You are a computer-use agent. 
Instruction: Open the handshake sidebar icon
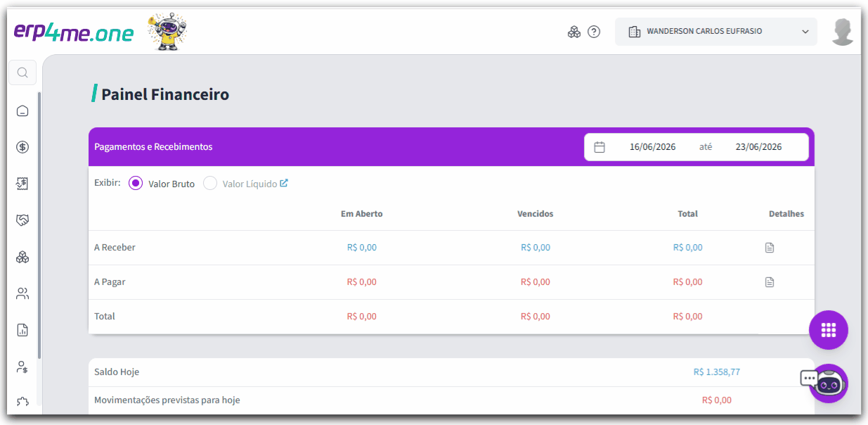point(22,220)
